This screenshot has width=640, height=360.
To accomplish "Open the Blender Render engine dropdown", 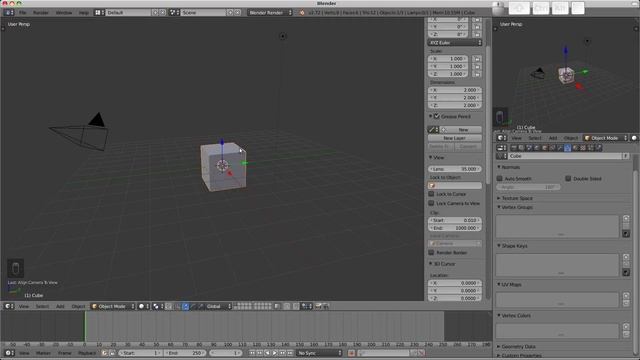I will (x=270, y=13).
